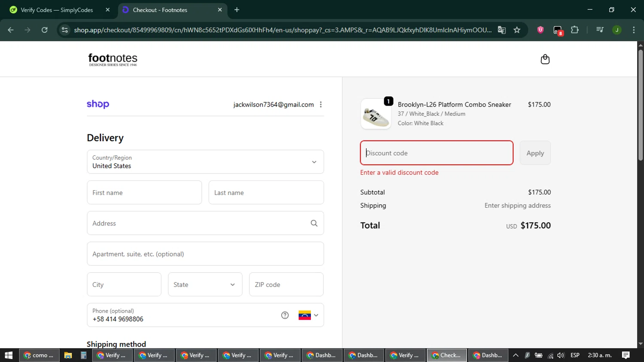This screenshot has height=362, width=644.
Task: Reload the checkout page
Action: 45,30
